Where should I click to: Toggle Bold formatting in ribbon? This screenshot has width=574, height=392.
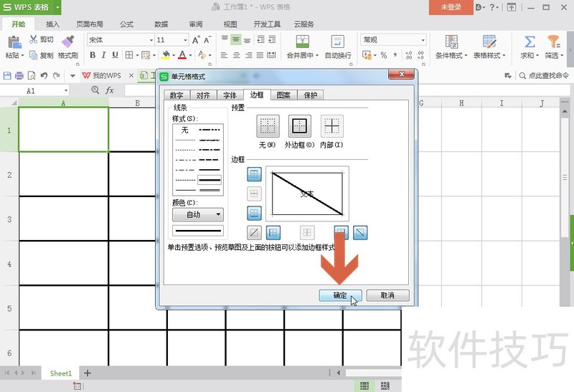[x=93, y=55]
